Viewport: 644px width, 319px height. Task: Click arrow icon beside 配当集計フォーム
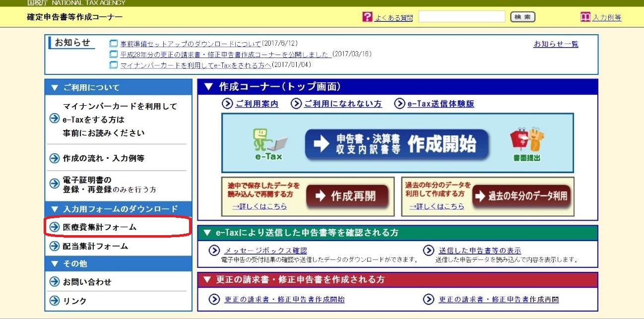(55, 246)
